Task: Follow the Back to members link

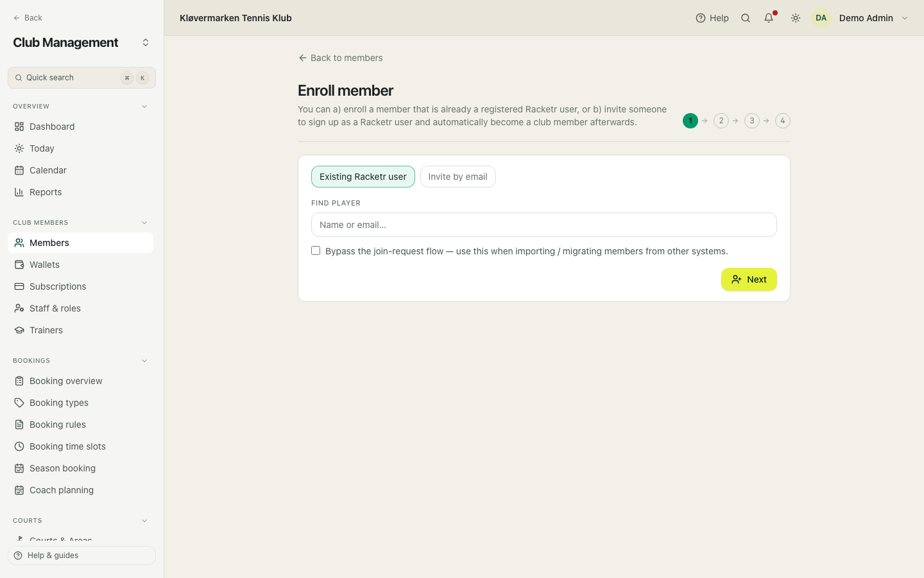Action: pos(341,58)
